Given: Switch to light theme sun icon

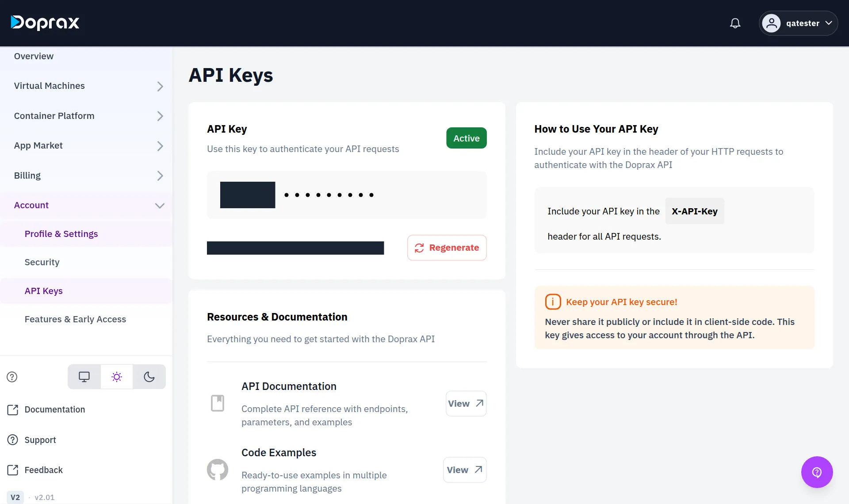Looking at the screenshot, I should pos(117,377).
